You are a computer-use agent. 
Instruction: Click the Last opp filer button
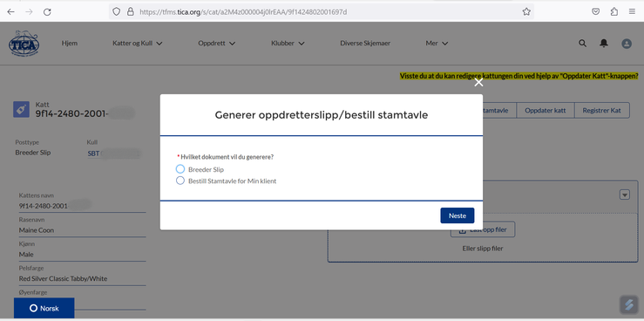(483, 229)
